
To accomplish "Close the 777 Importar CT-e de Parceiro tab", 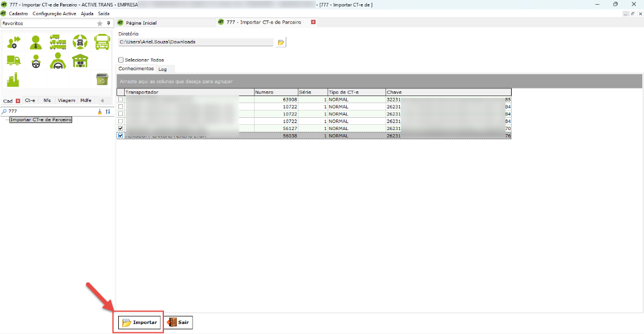I will [313, 22].
